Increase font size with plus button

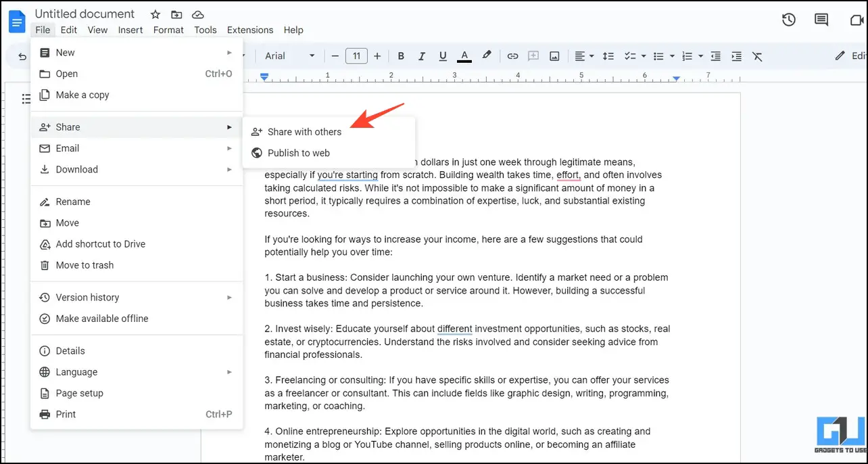pyautogui.click(x=377, y=56)
